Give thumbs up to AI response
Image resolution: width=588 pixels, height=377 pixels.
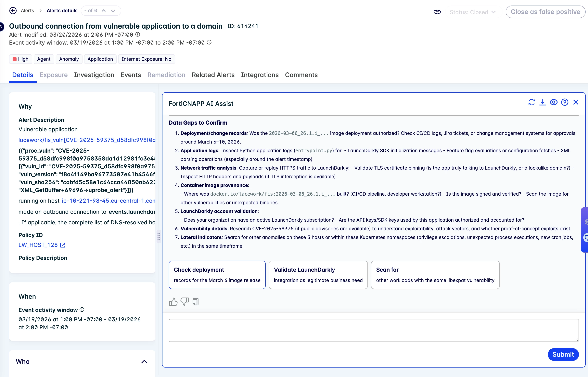click(x=173, y=302)
